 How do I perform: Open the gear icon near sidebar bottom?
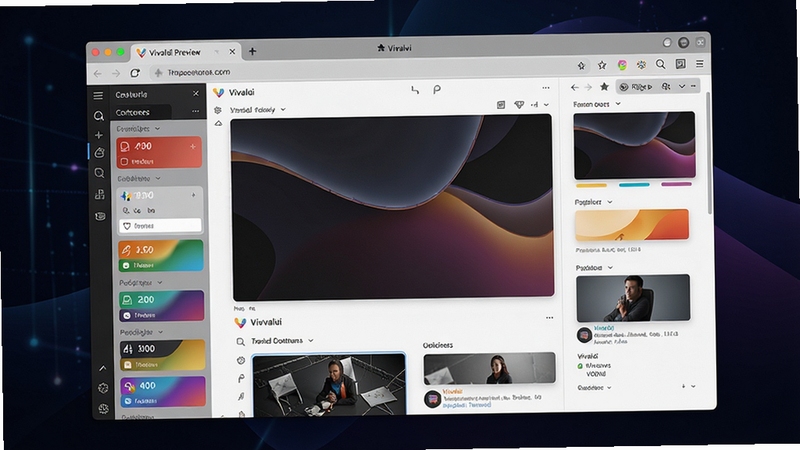coord(103,388)
